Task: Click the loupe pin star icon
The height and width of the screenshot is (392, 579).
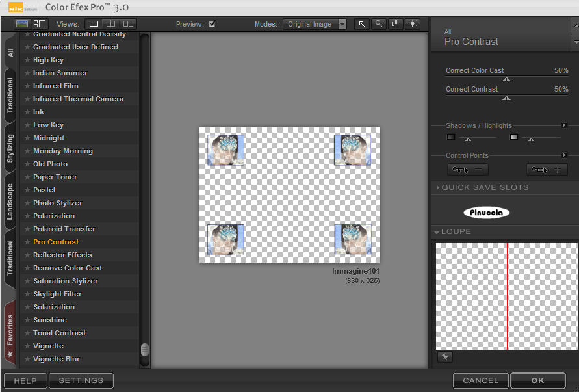Action: 445,357
